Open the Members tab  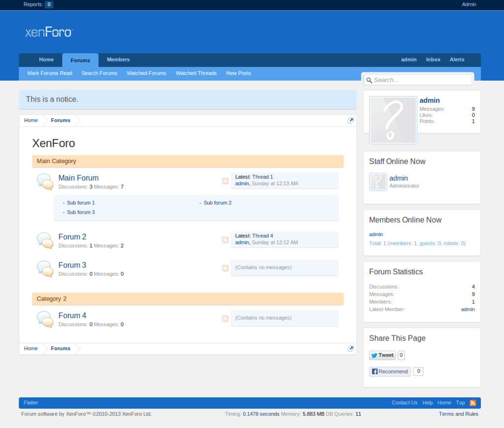[x=118, y=60]
